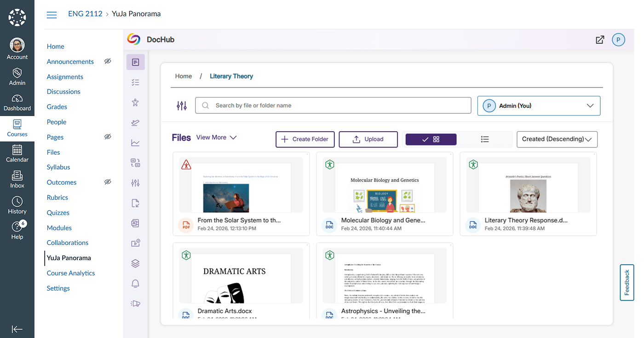This screenshot has width=644, height=338.
Task: Click the star accessibility icon in sidebar
Action: click(x=135, y=103)
